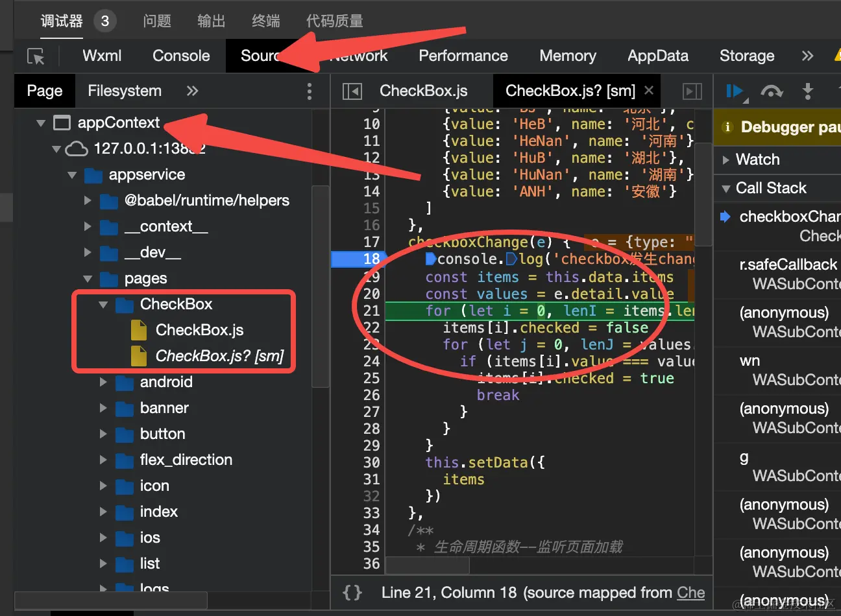Expand the android folder
The width and height of the screenshot is (841, 616).
point(103,382)
